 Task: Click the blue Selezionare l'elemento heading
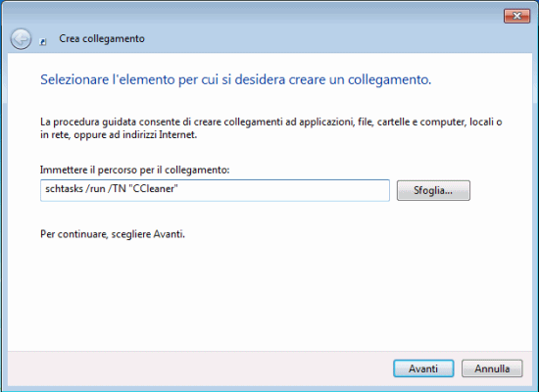point(235,79)
